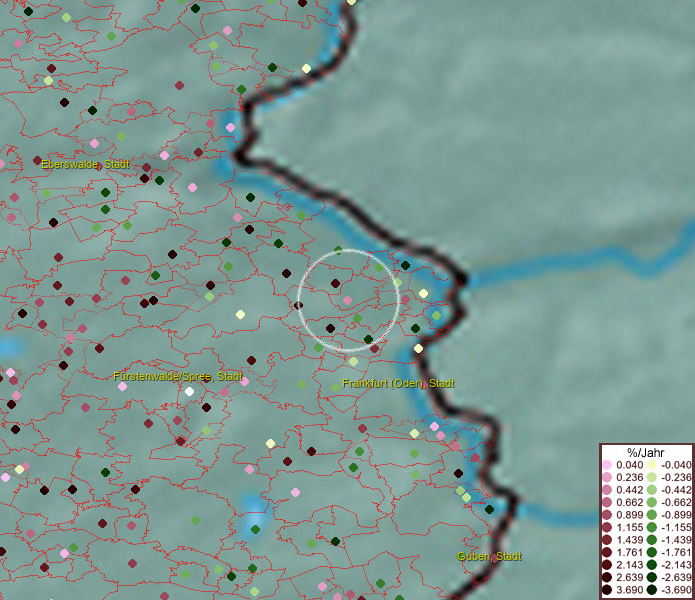Image resolution: width=695 pixels, height=600 pixels.
Task: Click the legend swatch for 0.899
Action: [607, 515]
